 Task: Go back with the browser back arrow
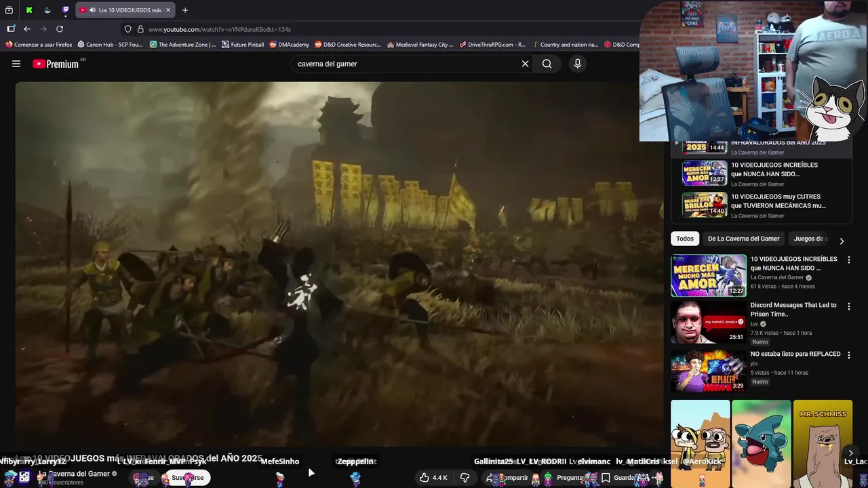[27, 29]
